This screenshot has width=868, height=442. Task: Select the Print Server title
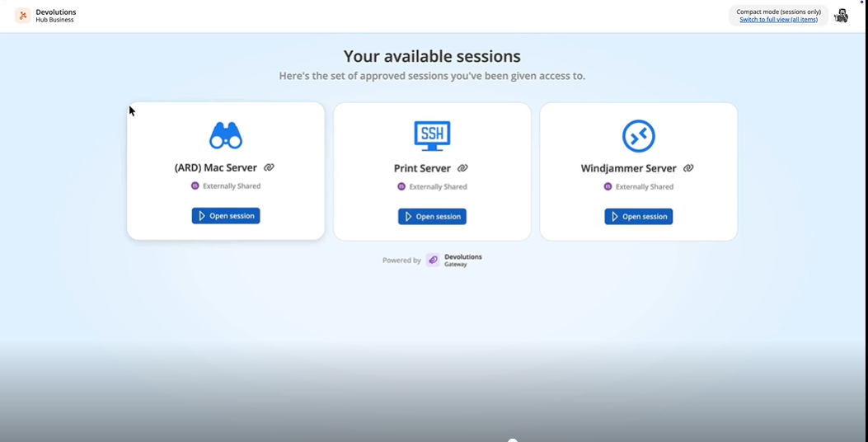click(x=422, y=168)
